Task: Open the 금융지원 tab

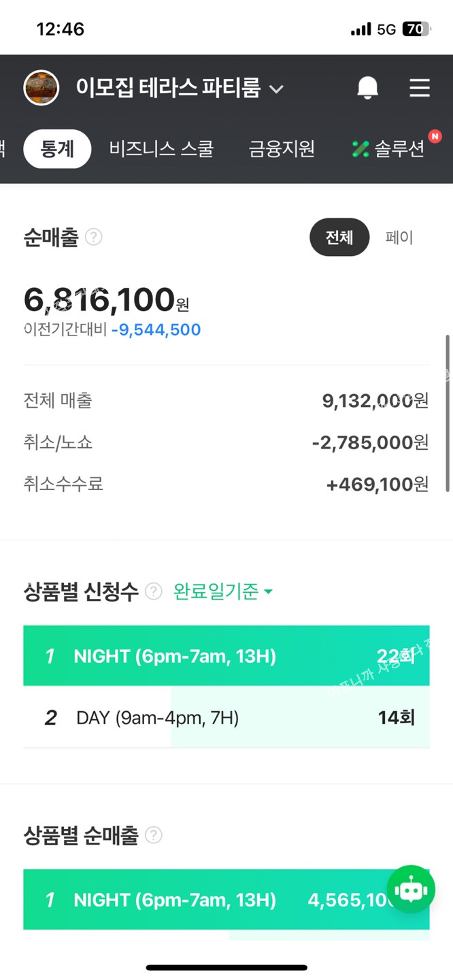Action: [282, 149]
